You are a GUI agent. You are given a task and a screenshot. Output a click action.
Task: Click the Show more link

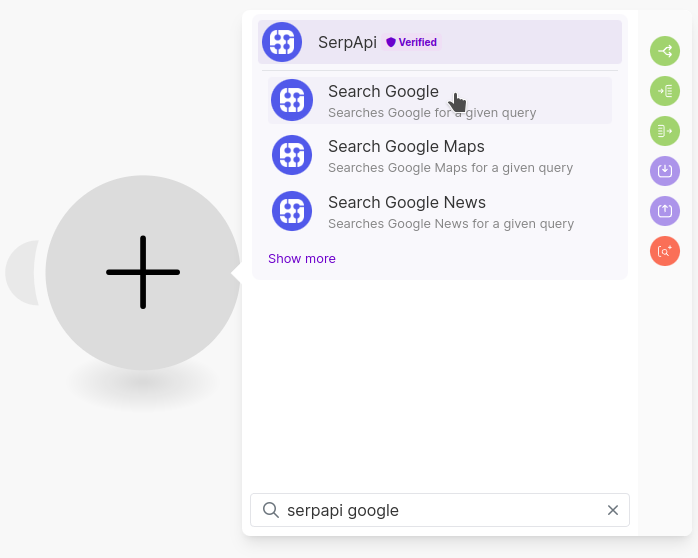pyautogui.click(x=302, y=259)
